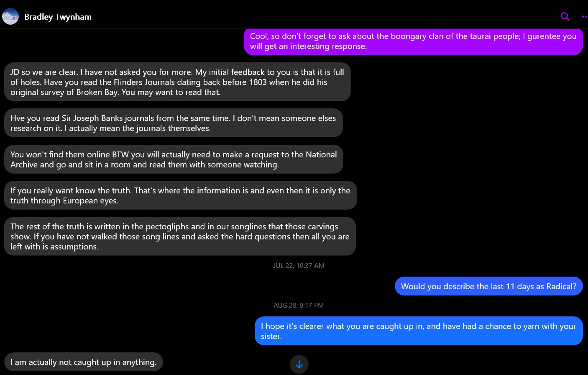Select the blue 'Would you describe the last 11 days' message
The image size is (588, 375).
tap(488, 286)
